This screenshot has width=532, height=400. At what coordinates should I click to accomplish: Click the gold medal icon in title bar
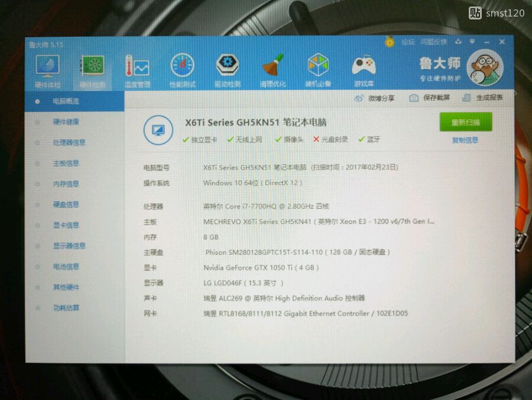(x=390, y=42)
